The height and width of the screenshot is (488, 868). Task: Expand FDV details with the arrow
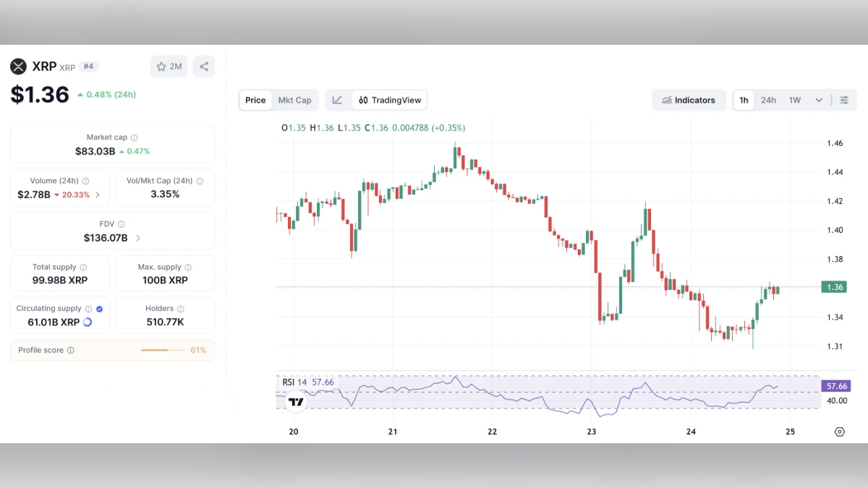coord(138,237)
